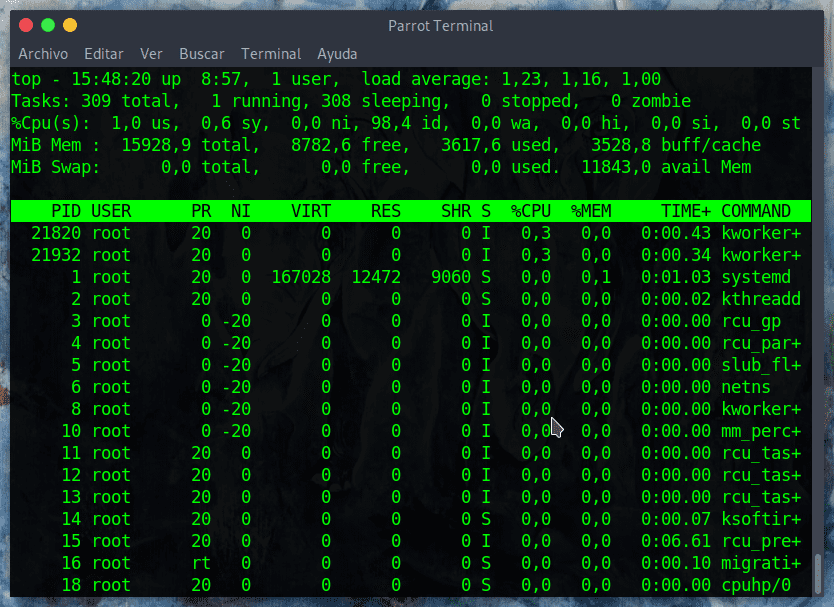834x607 pixels.
Task: Click the rt priority value for migrati+
Action: click(201, 563)
